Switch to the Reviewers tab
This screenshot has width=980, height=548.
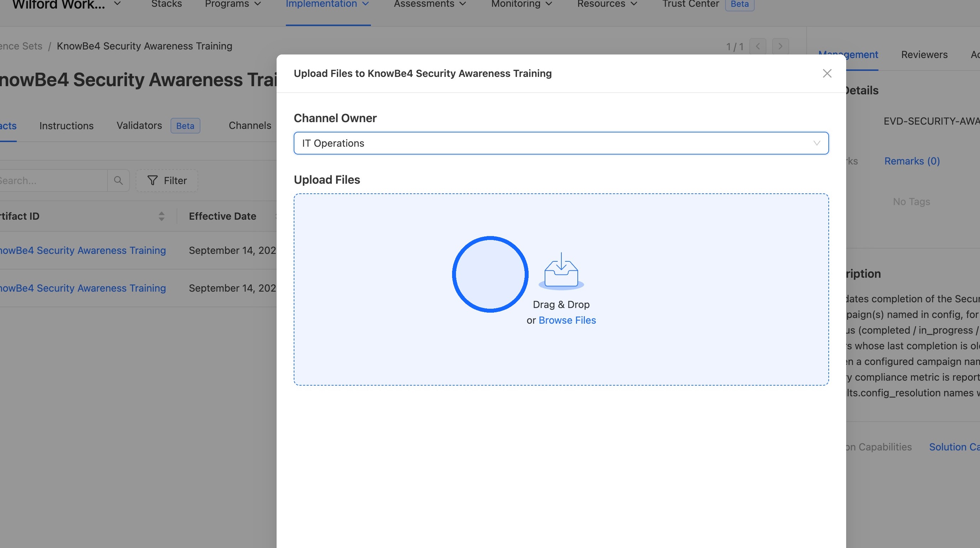(924, 55)
